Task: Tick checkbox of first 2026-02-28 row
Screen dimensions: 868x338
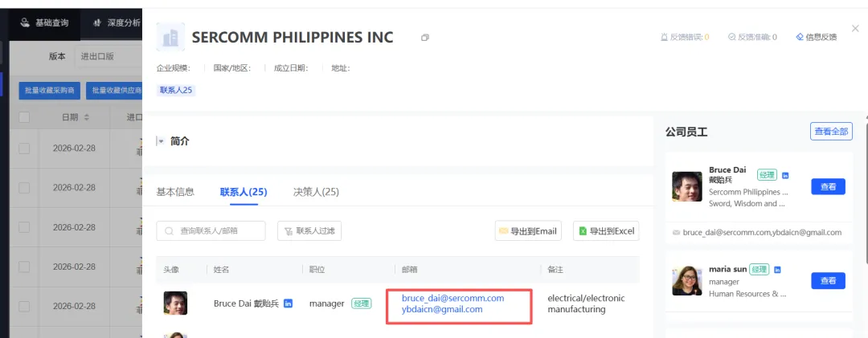Action: (x=24, y=149)
